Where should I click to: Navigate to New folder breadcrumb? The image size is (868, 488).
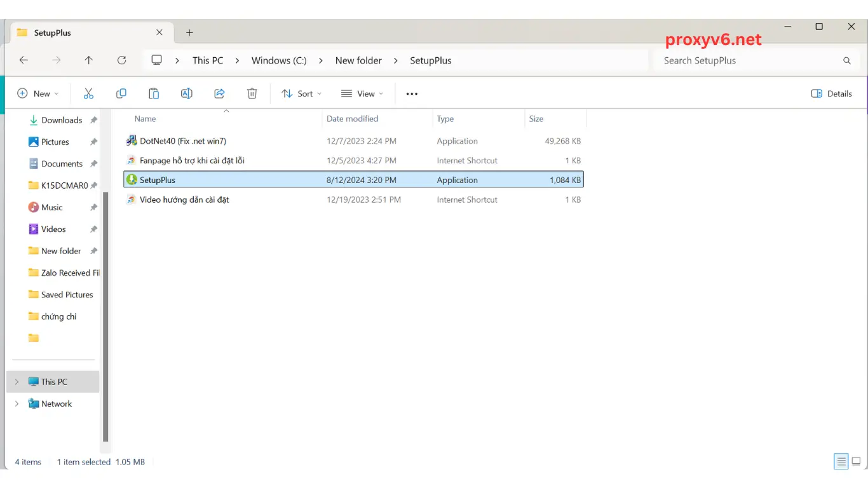(358, 60)
